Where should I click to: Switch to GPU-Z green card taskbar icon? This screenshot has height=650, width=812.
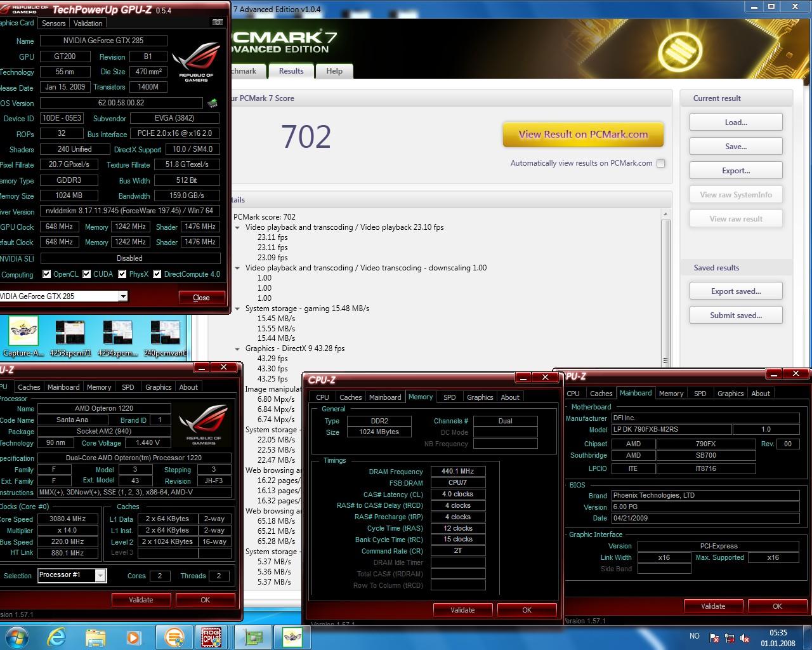pyautogui.click(x=254, y=637)
